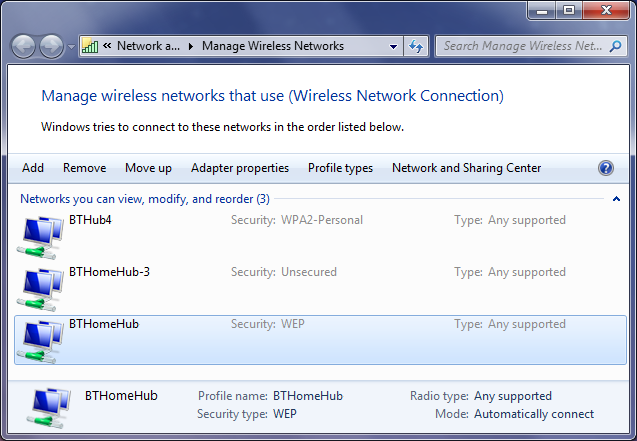The height and width of the screenshot is (441, 637).
Task: Click the Back navigation arrow
Action: [23, 46]
